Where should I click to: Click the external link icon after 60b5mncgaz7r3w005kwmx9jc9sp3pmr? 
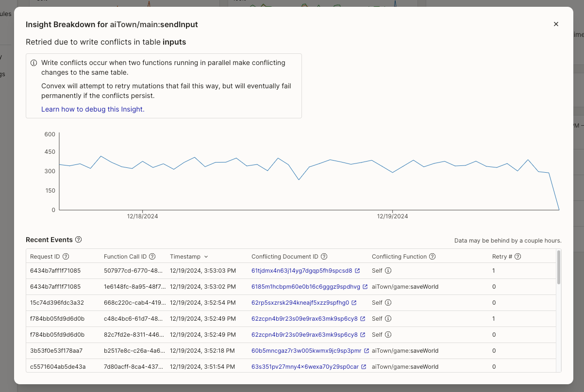(367, 351)
